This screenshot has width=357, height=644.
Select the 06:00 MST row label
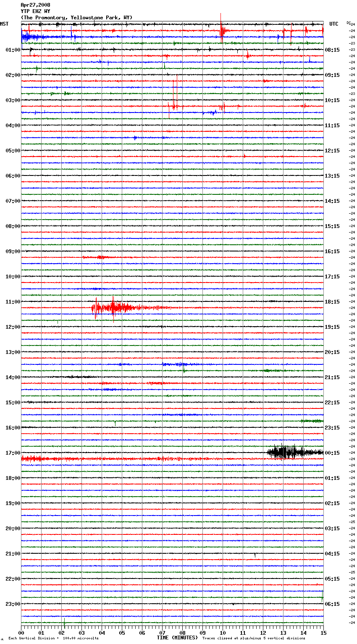13,176
